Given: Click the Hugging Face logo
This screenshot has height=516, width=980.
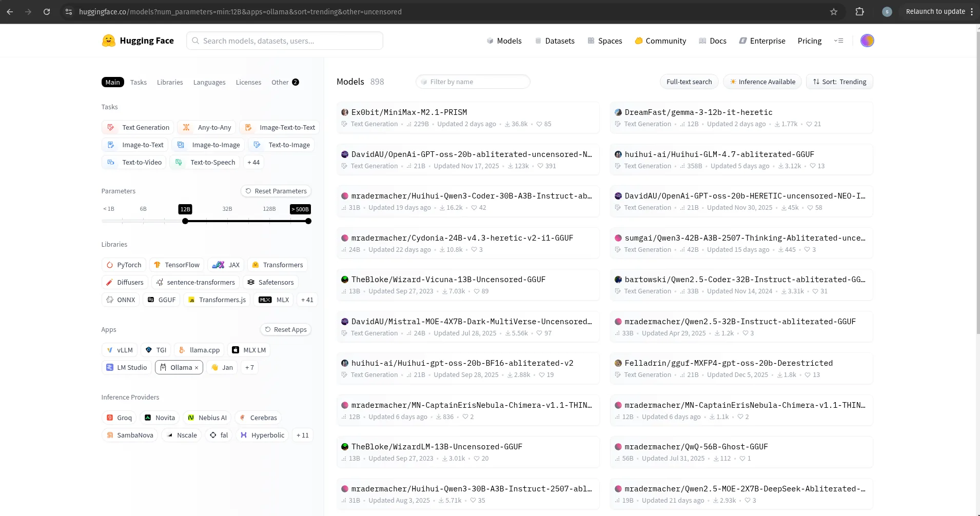Looking at the screenshot, I should click(109, 41).
